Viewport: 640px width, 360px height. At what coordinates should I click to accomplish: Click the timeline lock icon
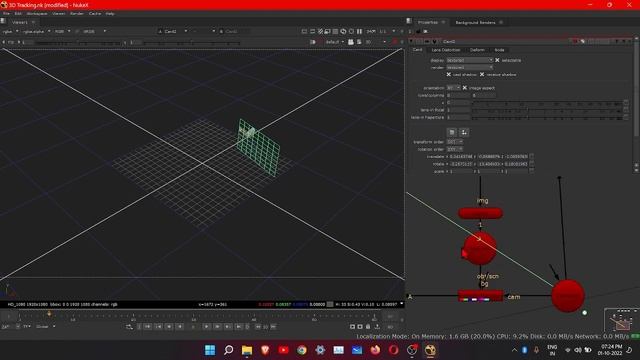click(x=368, y=327)
